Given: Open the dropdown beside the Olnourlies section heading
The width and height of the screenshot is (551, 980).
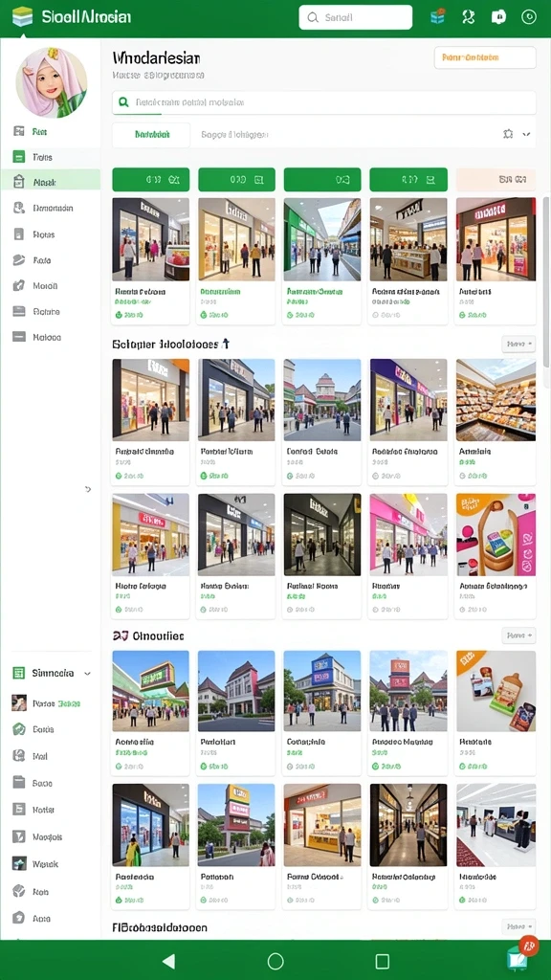Looking at the screenshot, I should 518,635.
